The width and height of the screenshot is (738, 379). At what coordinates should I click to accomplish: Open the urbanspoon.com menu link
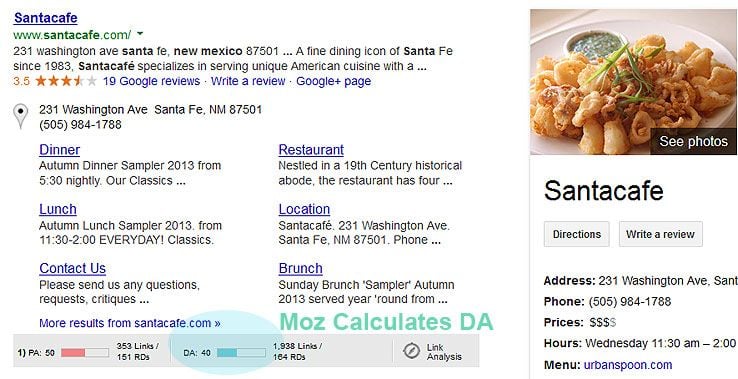(x=628, y=365)
